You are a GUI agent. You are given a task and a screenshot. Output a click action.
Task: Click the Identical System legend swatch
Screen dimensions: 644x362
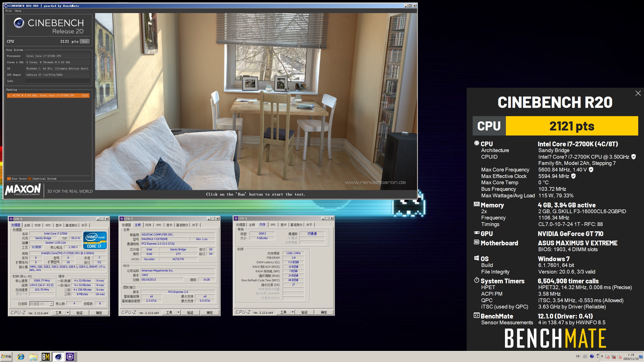30,179
